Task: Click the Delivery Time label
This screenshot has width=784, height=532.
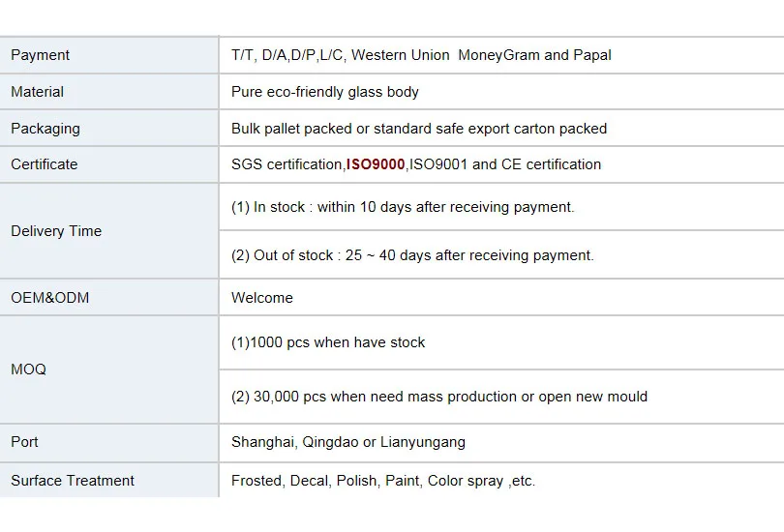Action: [x=56, y=231]
